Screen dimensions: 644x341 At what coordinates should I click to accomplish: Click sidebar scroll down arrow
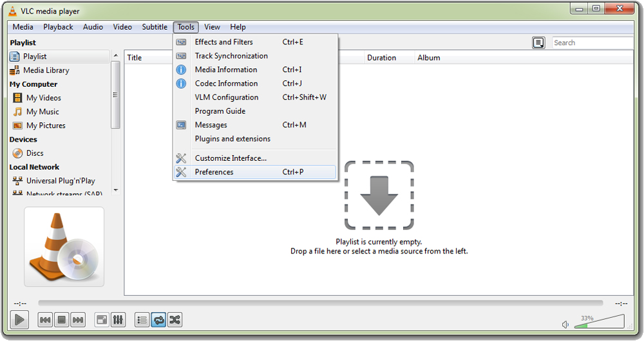click(x=116, y=190)
